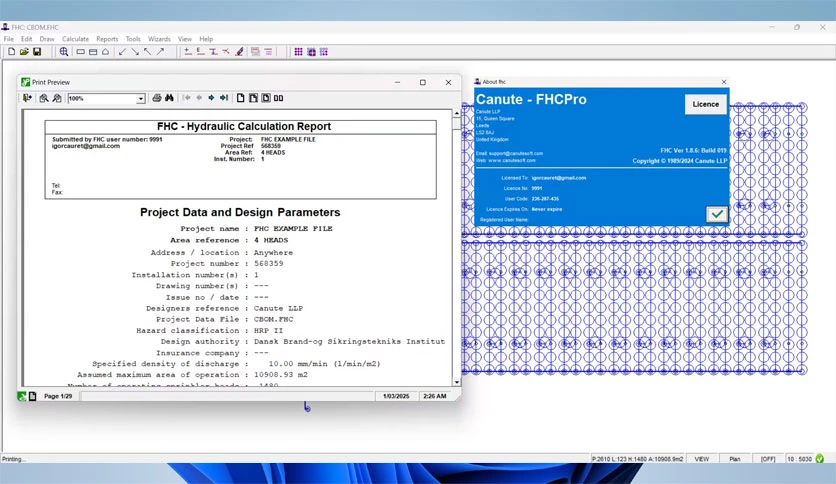836x484 pixels.
Task: Click the zoom in magnifier in preview
Action: (x=44, y=98)
